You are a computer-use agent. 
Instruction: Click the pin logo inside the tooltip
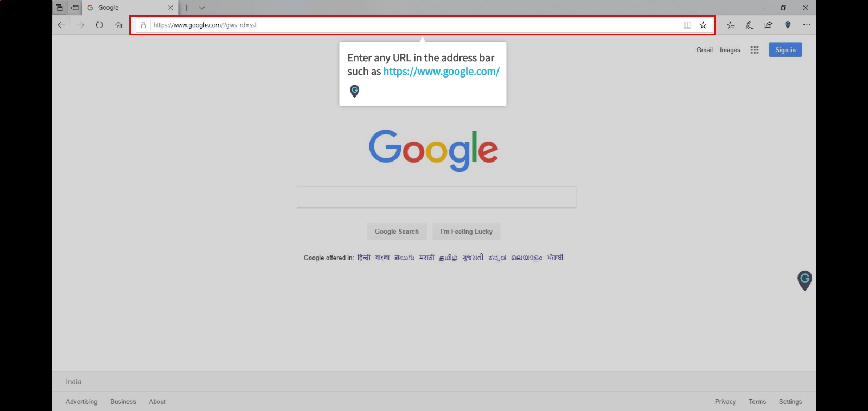click(354, 91)
